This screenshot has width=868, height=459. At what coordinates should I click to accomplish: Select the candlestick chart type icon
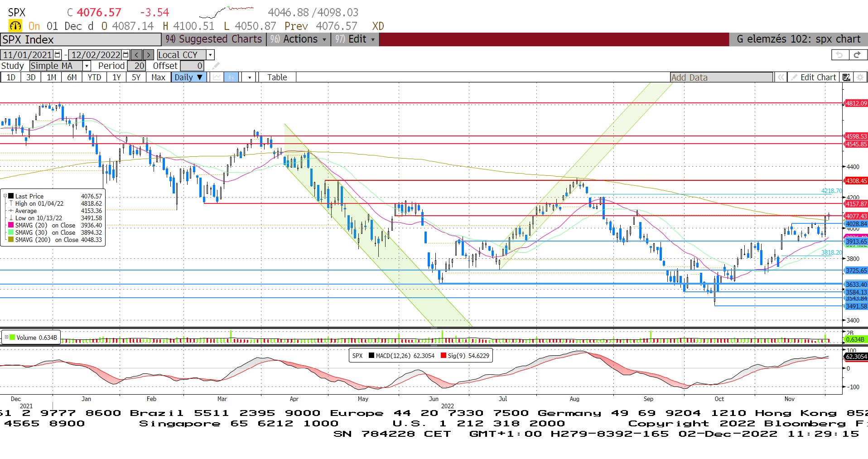[231, 77]
